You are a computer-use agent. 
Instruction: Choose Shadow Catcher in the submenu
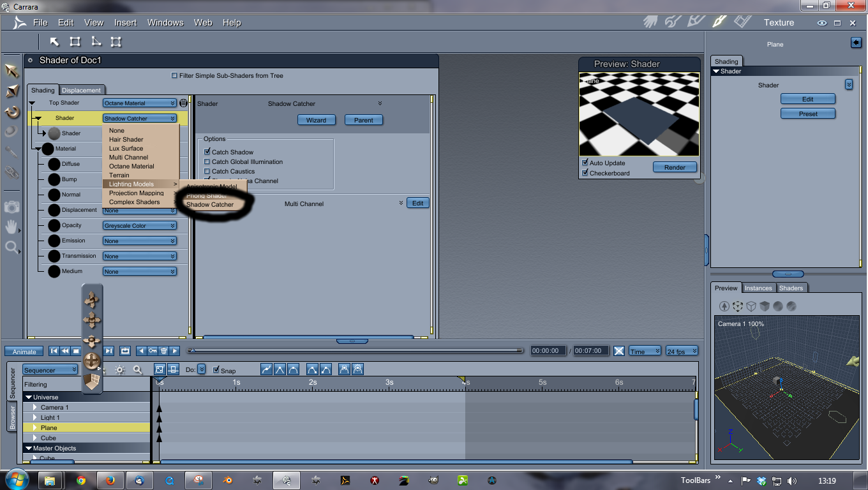[210, 204]
